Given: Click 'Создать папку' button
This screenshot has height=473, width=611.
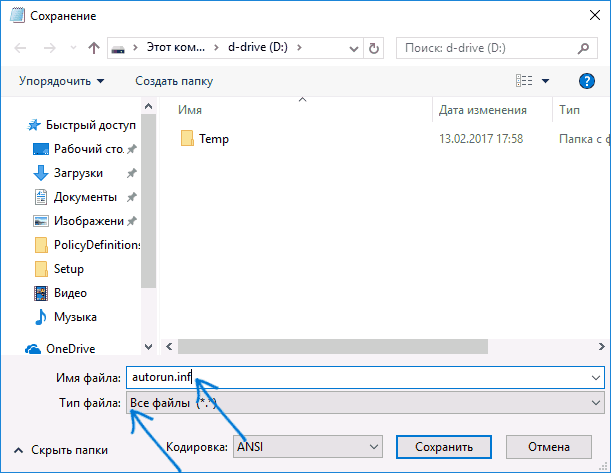Looking at the screenshot, I should (x=174, y=81).
